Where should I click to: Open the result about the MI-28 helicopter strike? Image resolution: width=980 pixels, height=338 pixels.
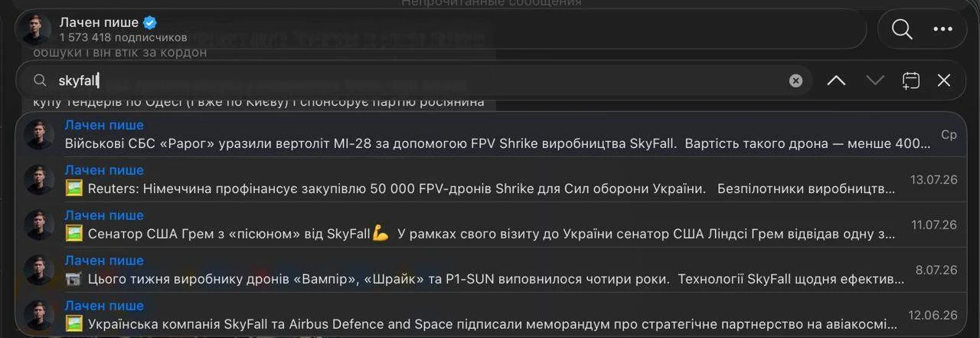point(490,135)
